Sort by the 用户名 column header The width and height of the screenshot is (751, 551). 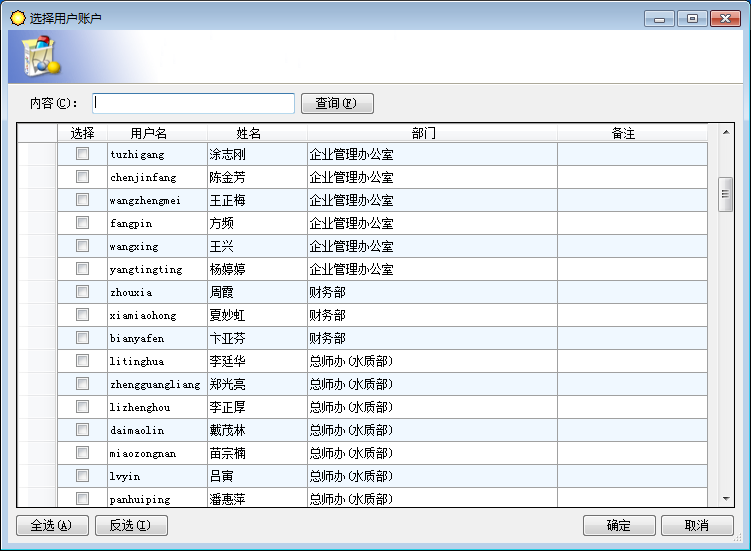(158, 133)
